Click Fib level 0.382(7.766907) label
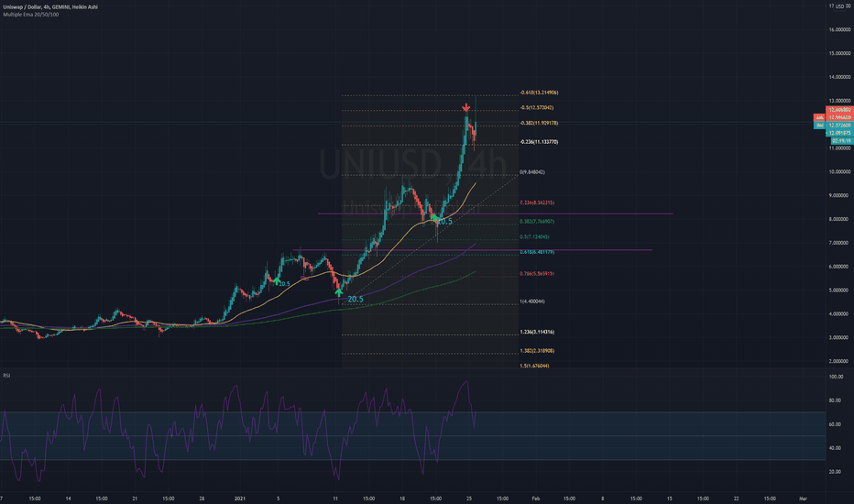Screen dimensions: 854x504 click(x=537, y=222)
